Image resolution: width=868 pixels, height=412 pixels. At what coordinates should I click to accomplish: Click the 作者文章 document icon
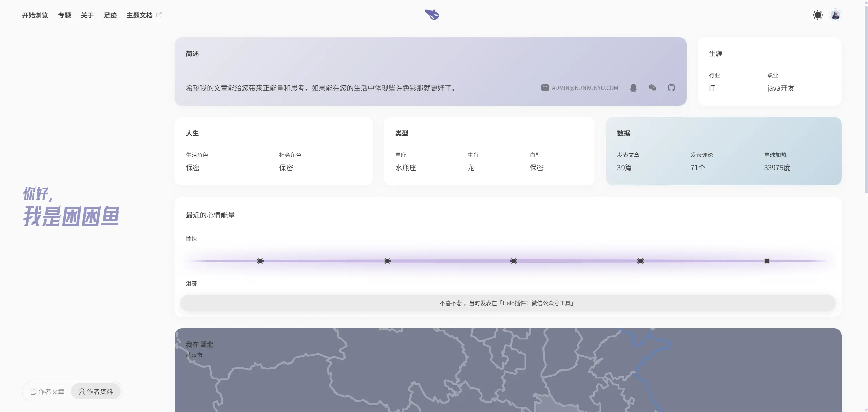33,392
